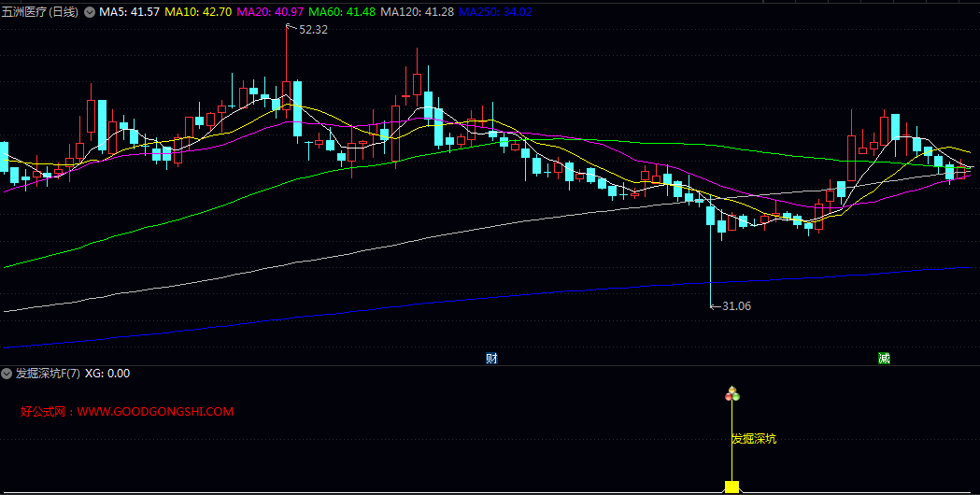Click the XG: 0.00 value

click(107, 374)
